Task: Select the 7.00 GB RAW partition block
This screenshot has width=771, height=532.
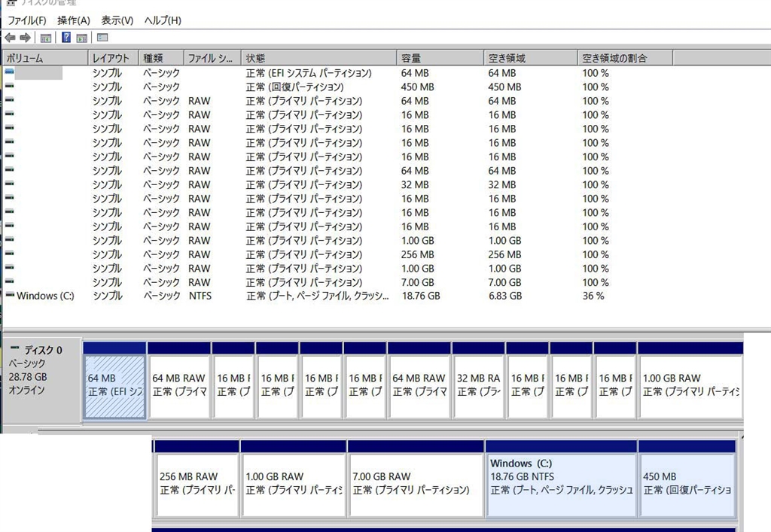Action: pos(416,484)
